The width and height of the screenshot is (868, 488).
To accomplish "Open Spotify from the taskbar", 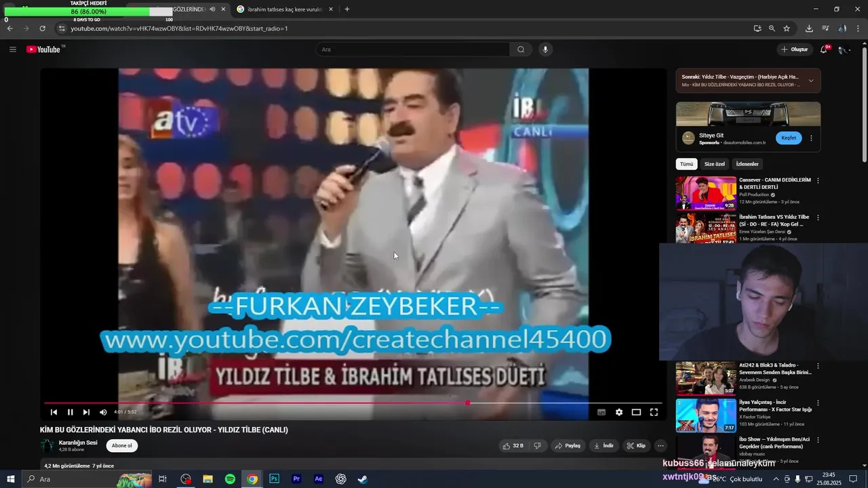I will point(230,479).
